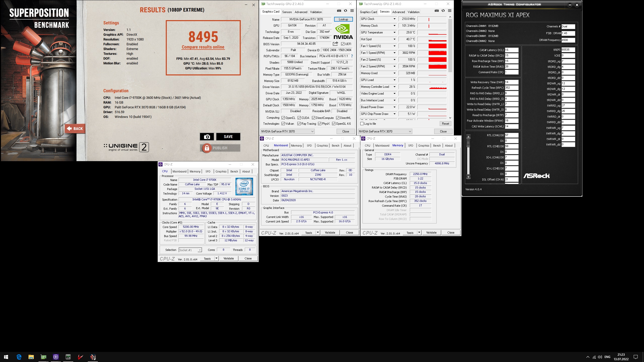The image size is (644, 362).
Task: Open hamburger menu in GPU-Z Graphics Card window
Action: pos(352,11)
